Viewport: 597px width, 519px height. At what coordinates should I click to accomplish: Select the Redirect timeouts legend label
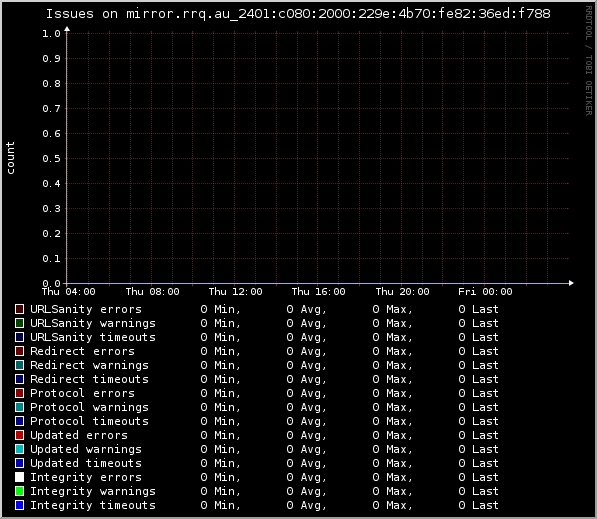point(89,379)
